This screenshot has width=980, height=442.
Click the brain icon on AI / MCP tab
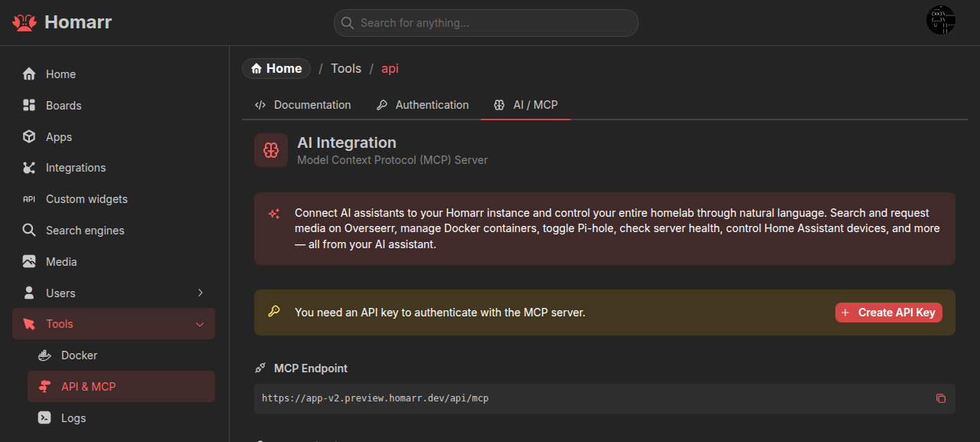[499, 105]
